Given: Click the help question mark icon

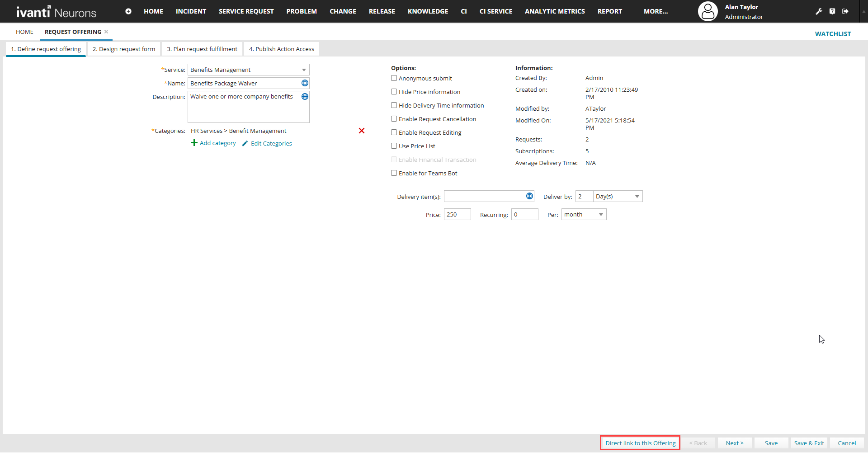Looking at the screenshot, I should pyautogui.click(x=832, y=11).
